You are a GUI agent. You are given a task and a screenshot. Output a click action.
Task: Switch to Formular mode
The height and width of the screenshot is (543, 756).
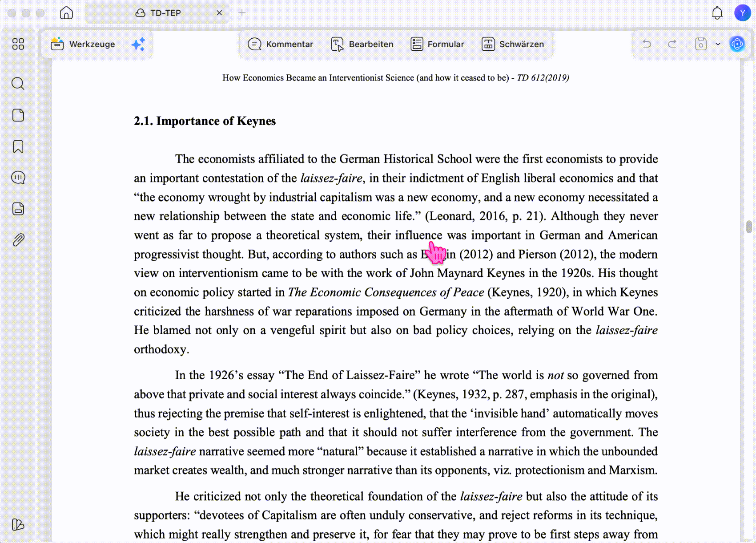437,44
